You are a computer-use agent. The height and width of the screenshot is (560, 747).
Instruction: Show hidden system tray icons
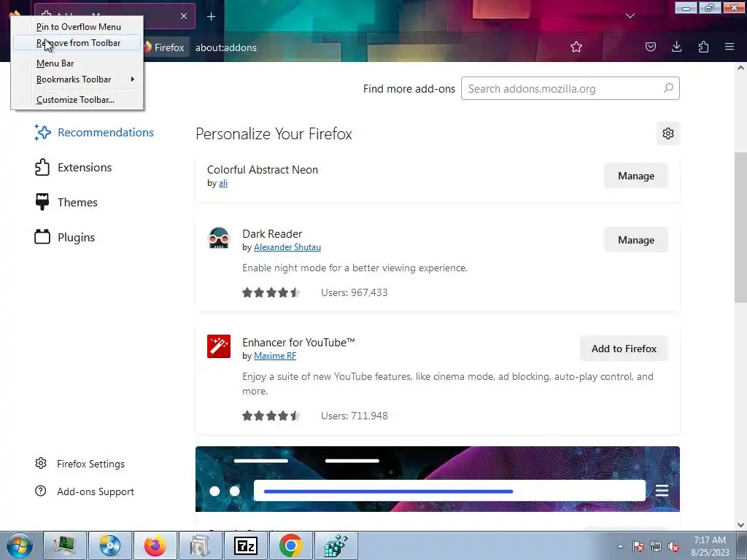tap(620, 546)
